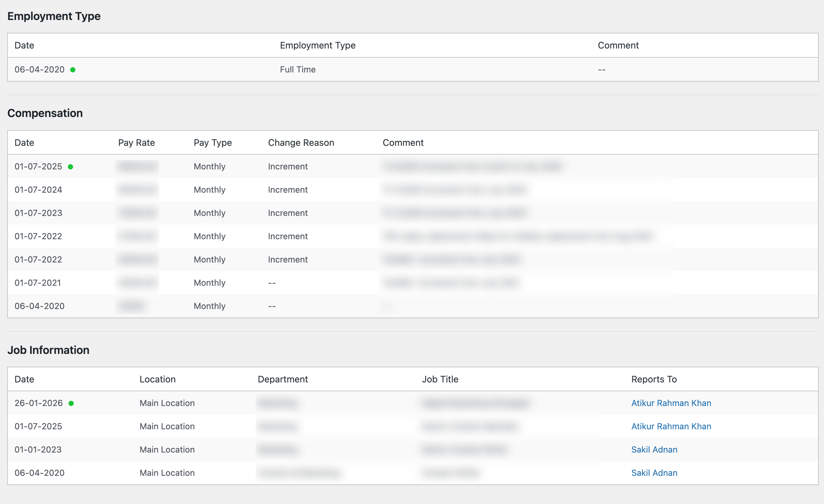Click the 01-07-2024 compensation date cell
Screen dimensions: 824x504
(38, 190)
